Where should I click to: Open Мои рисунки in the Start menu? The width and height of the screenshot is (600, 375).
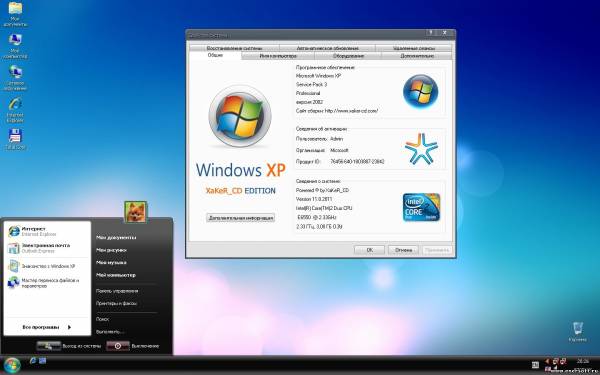pos(111,250)
